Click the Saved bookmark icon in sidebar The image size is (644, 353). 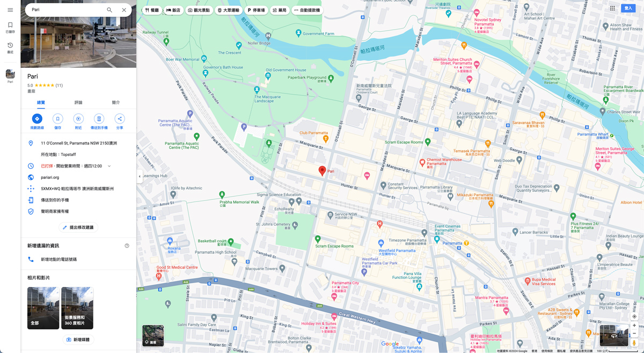[x=10, y=25]
